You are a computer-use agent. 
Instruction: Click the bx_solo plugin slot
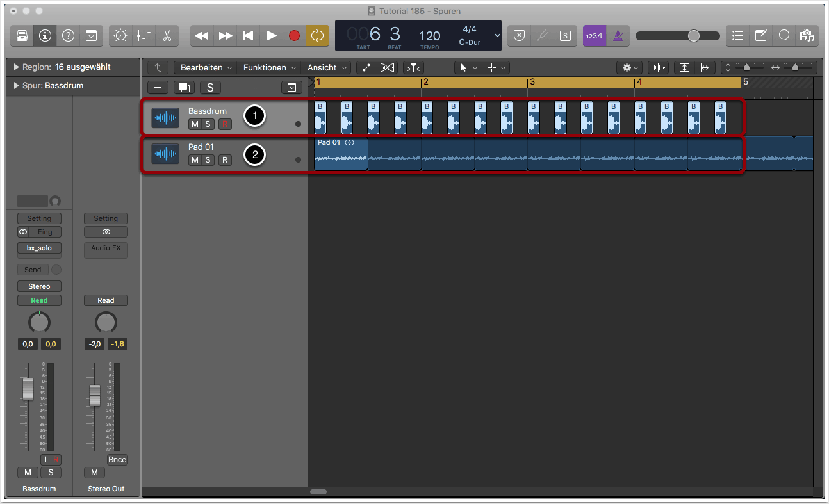[39, 248]
